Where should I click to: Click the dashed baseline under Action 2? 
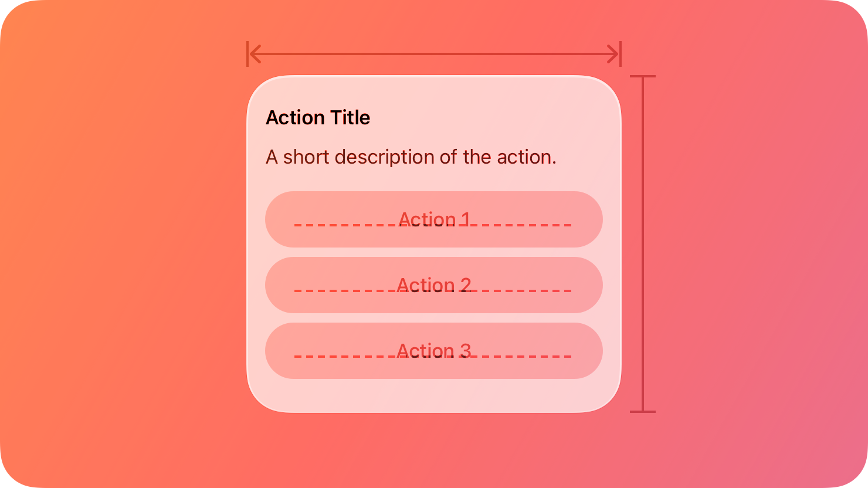click(434, 290)
